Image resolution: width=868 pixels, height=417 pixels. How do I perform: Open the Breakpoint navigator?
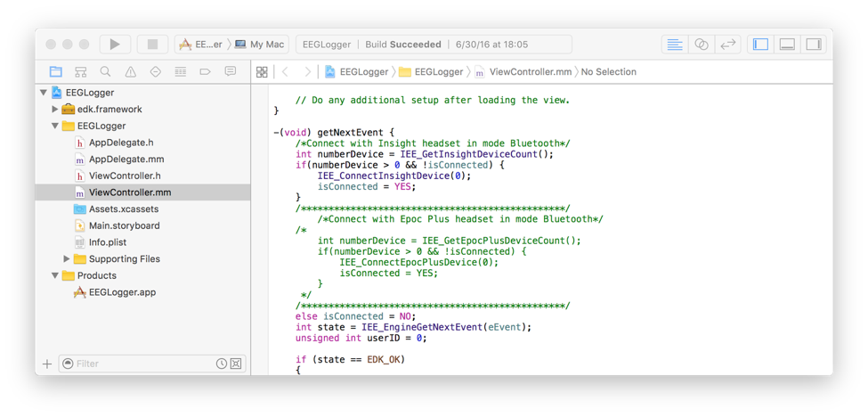(206, 71)
